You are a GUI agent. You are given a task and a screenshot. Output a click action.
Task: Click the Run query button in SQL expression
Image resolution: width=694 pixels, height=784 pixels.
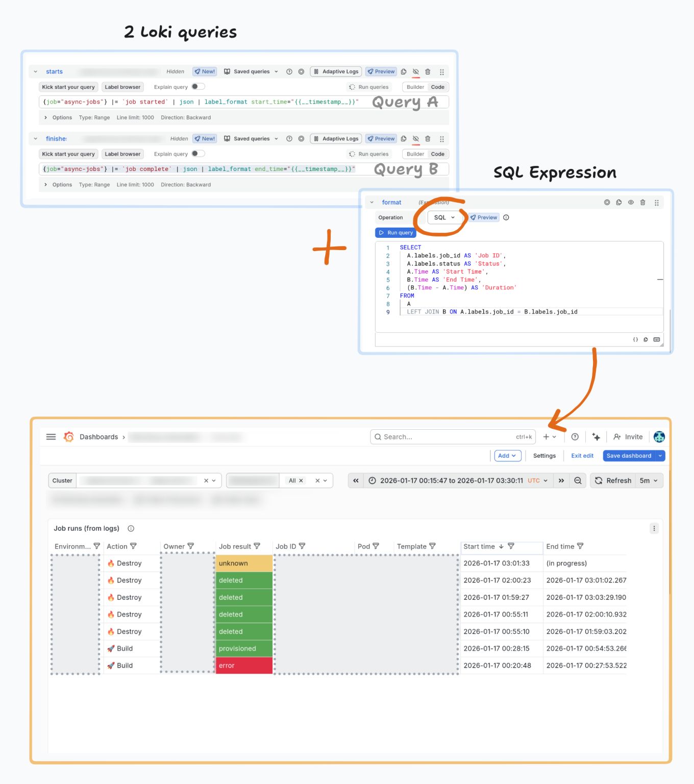pyautogui.click(x=395, y=232)
